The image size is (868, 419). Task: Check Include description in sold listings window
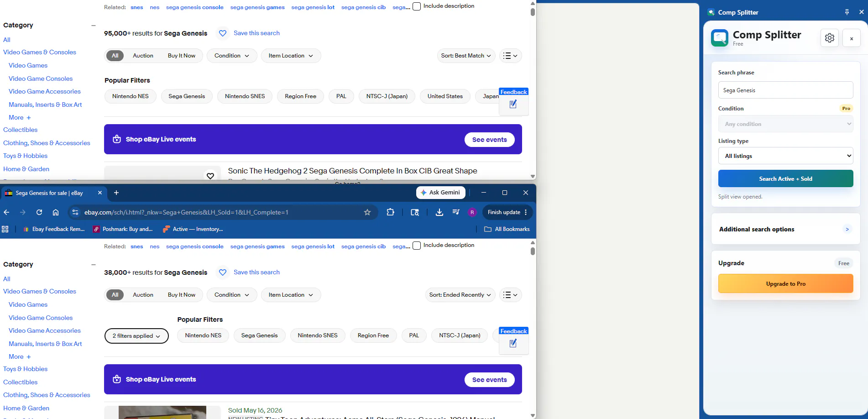click(417, 246)
